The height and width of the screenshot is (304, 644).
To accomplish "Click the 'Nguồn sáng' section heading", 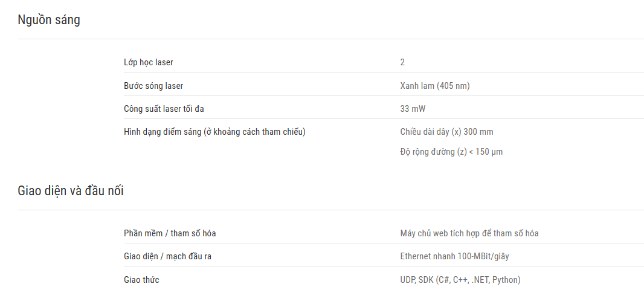I will point(49,20).
